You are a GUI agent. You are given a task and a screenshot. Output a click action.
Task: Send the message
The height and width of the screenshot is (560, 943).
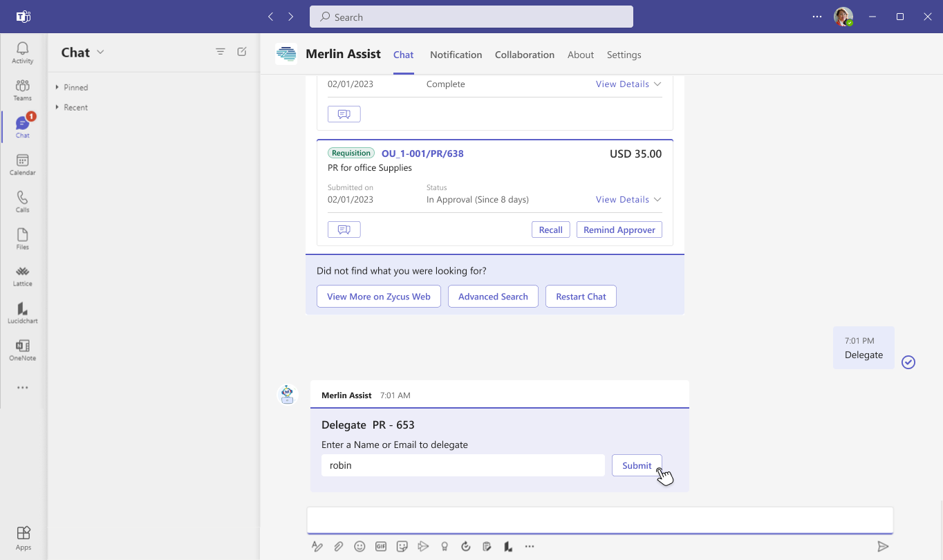(x=883, y=546)
